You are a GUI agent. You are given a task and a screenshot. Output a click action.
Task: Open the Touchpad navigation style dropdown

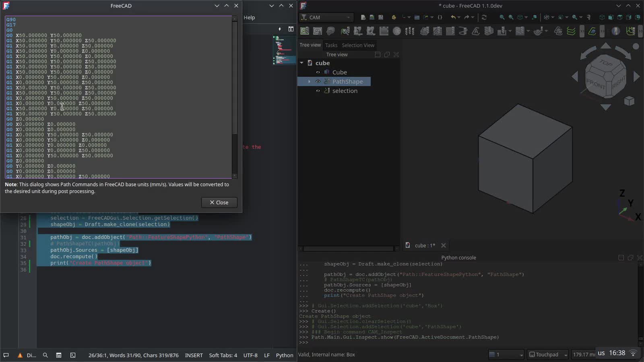coord(548,354)
